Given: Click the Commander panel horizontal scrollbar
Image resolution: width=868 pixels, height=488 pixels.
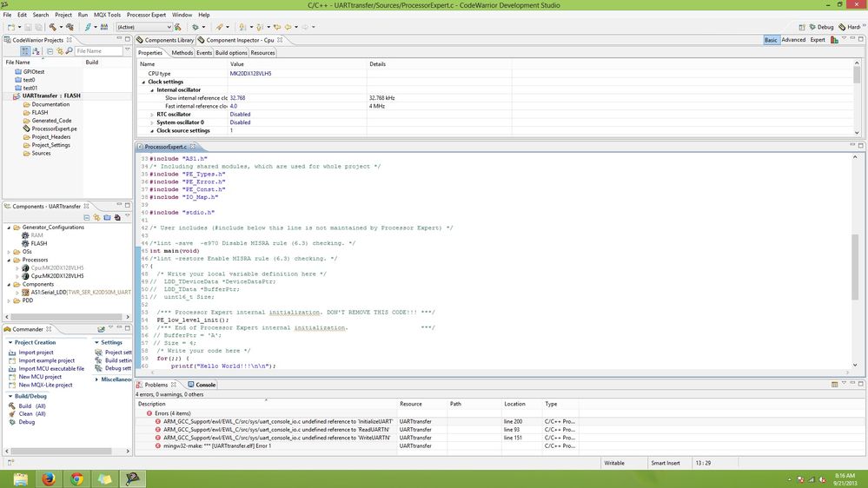Looking at the screenshot, I should click(61, 451).
